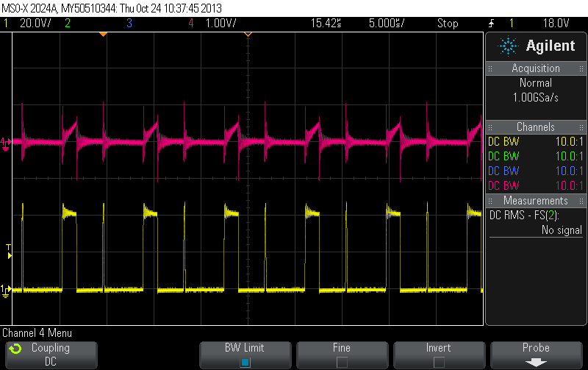The width and height of the screenshot is (588, 370).
Task: Click the Measurements panel header
Action: pos(536,200)
